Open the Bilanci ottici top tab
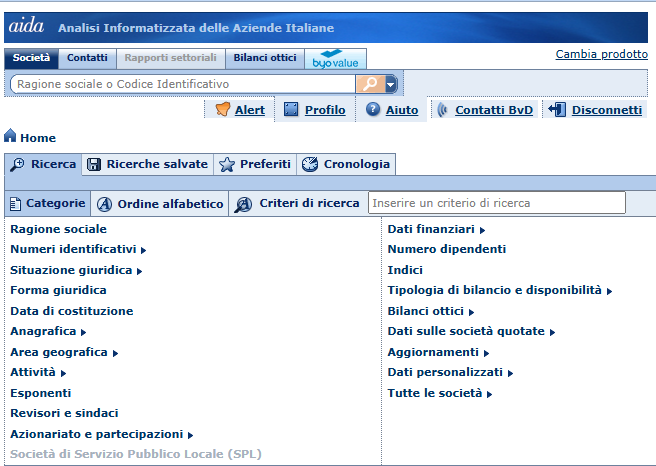Screen dimensions: 656x466 click(x=264, y=59)
